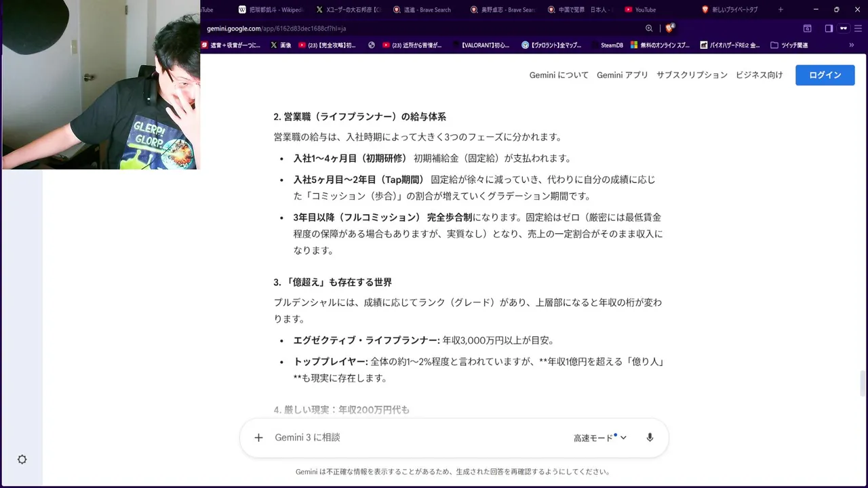The image size is (868, 488).
Task: Open the 【ヴァロラント】全マップ bookmark
Action: (x=552, y=45)
